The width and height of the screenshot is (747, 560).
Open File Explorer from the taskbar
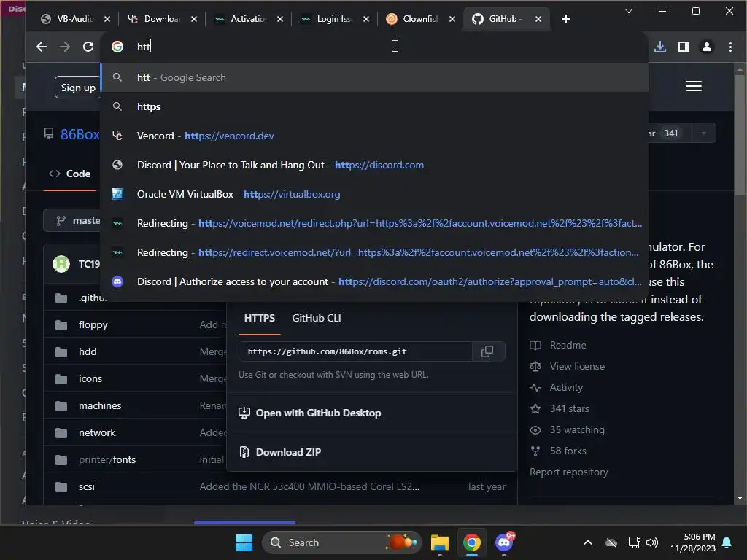pyautogui.click(x=439, y=542)
